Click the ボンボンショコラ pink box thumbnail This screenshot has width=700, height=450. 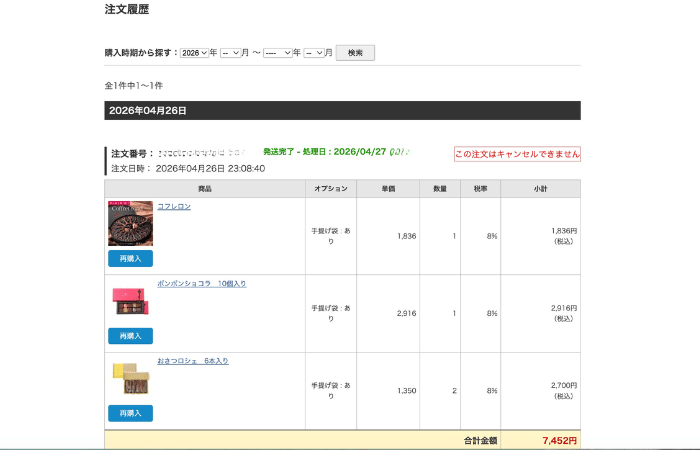pos(130,300)
